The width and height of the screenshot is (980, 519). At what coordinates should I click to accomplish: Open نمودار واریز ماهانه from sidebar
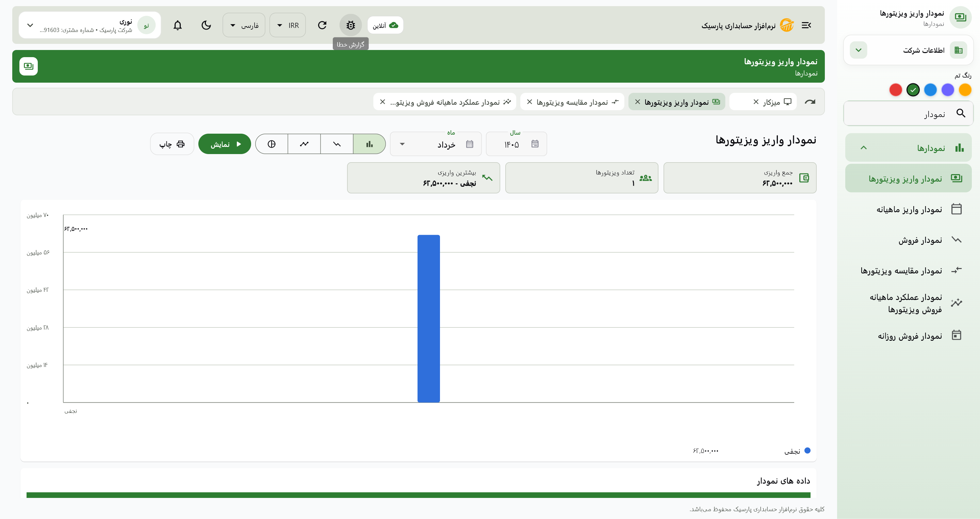908,209
